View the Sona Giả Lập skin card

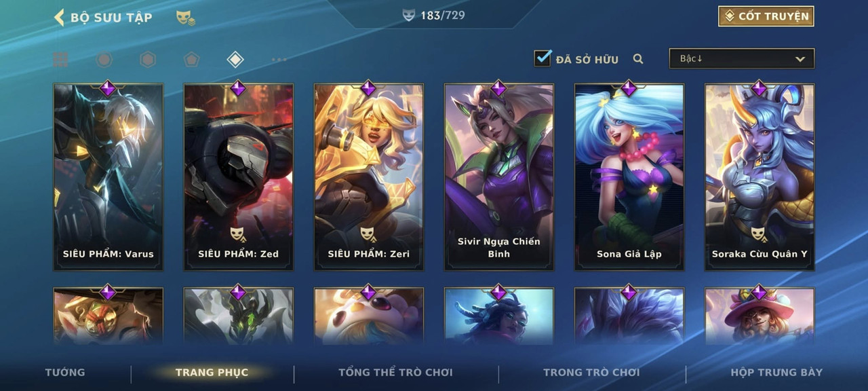(x=629, y=177)
